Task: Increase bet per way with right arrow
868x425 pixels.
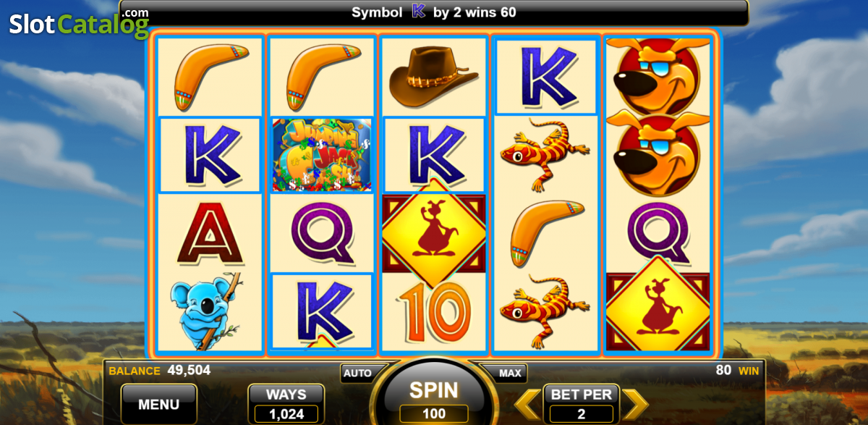Action: tap(636, 405)
